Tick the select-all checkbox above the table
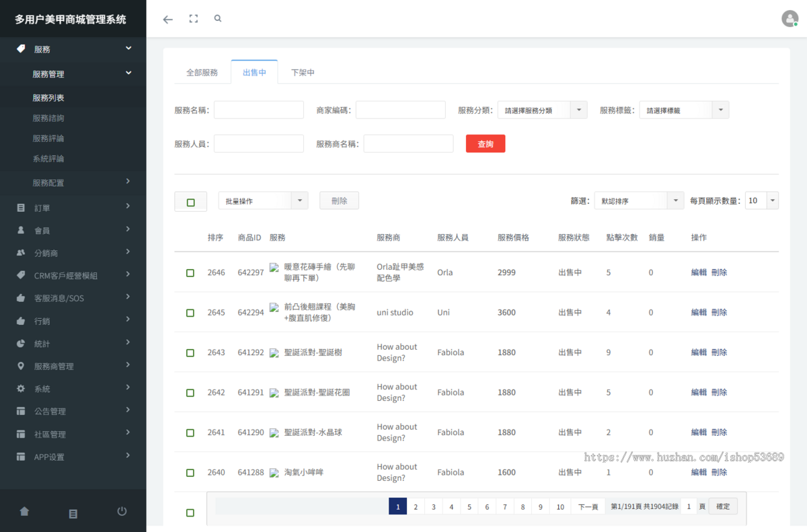 pos(190,202)
